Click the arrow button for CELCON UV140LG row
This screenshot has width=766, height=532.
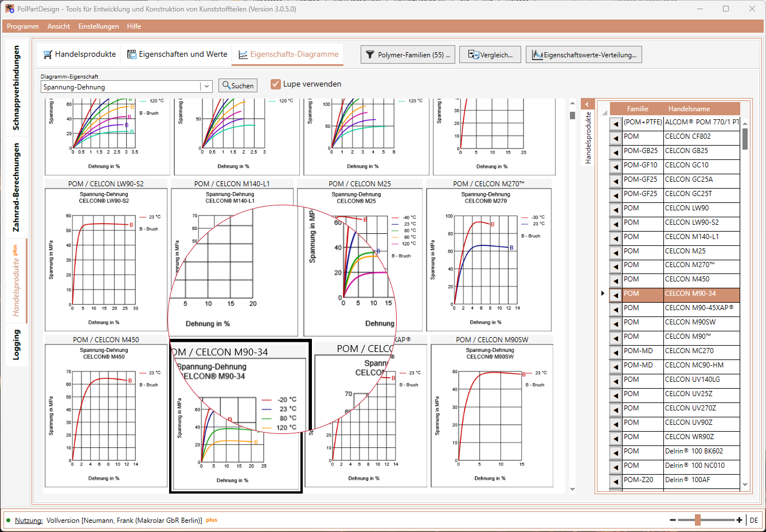tap(616, 381)
